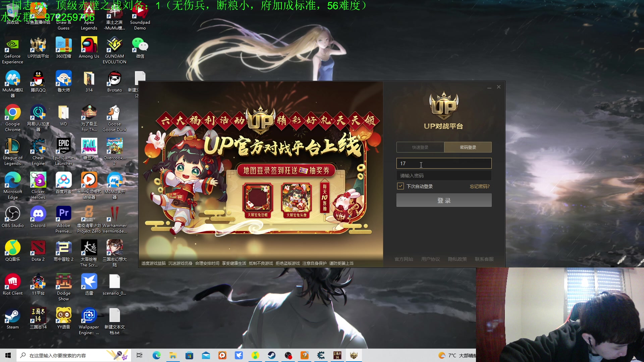Image resolution: width=644 pixels, height=362 pixels.
Task: Open the 鲁大师 desktop icon
Action: click(x=64, y=81)
